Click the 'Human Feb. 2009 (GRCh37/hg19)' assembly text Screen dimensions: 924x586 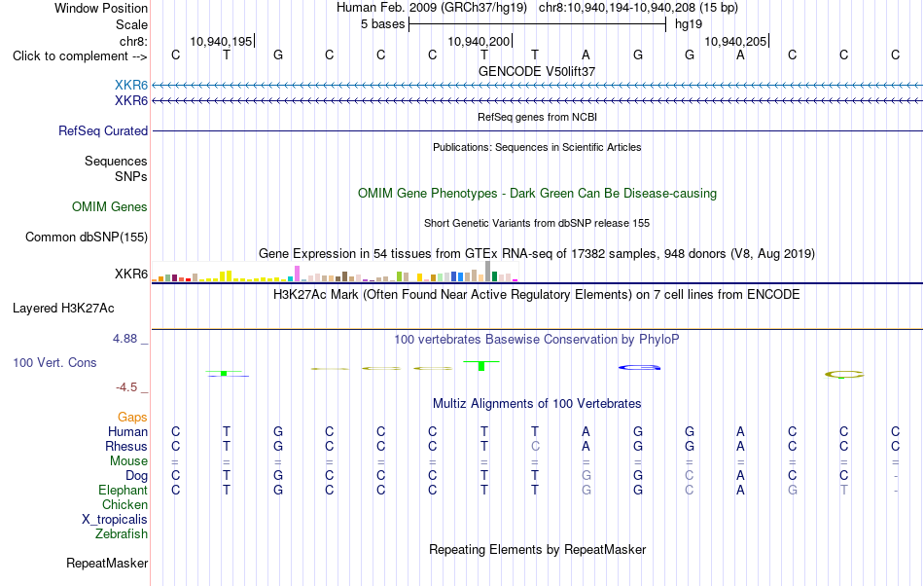[431, 8]
